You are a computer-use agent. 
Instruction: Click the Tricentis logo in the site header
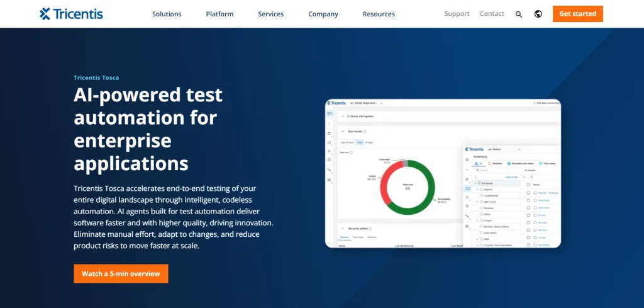(71, 14)
